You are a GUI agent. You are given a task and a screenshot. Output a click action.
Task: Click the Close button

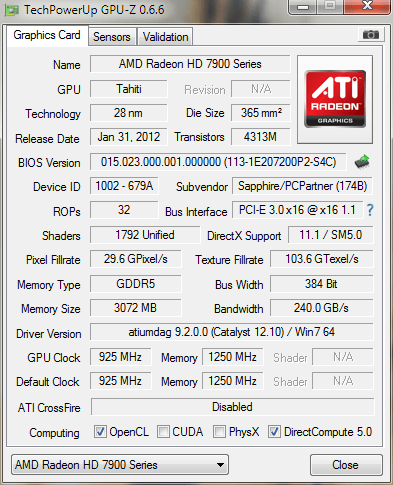[346, 465]
